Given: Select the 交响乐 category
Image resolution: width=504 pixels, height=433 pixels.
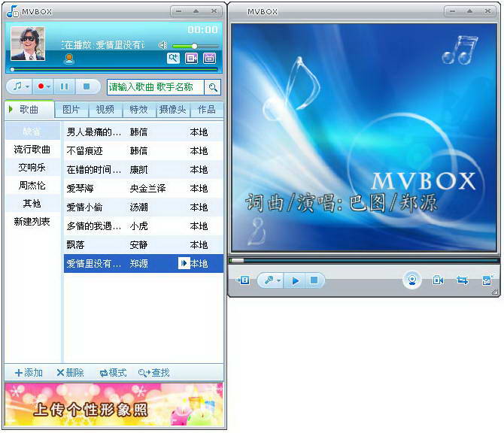Looking at the screenshot, I should coord(32,168).
